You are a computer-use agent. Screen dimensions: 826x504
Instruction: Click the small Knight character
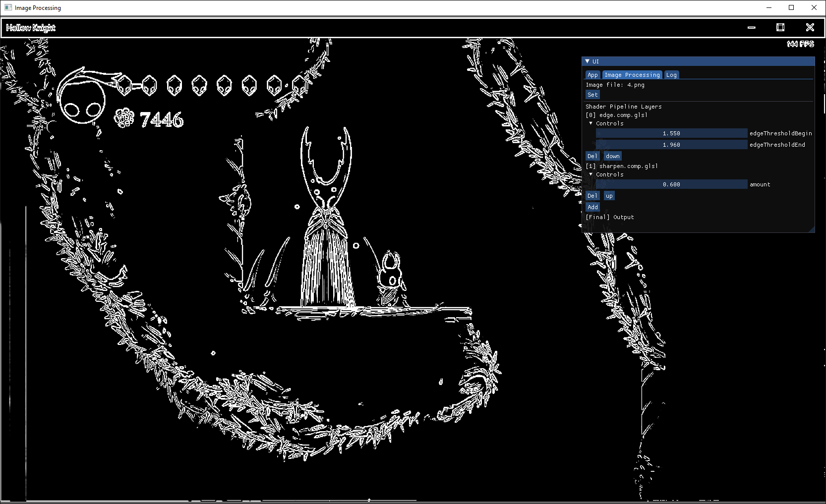391,279
